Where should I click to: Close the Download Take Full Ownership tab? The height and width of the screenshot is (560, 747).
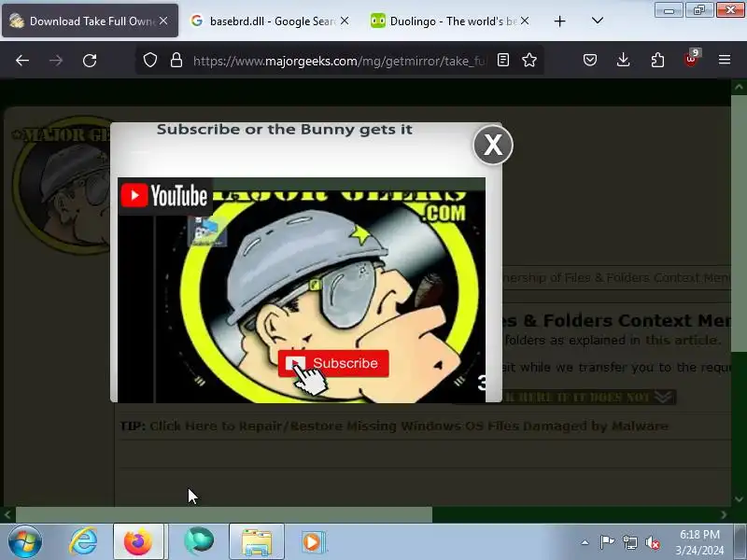pyautogui.click(x=163, y=21)
